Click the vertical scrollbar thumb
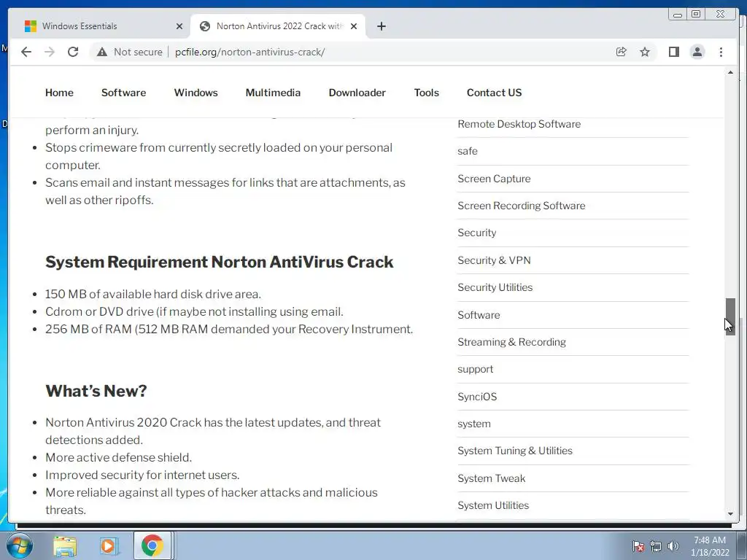Screen dimensions: 747x560 [730, 316]
